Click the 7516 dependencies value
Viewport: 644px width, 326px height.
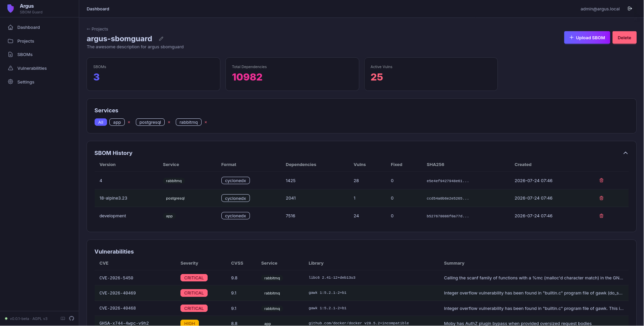coord(290,216)
